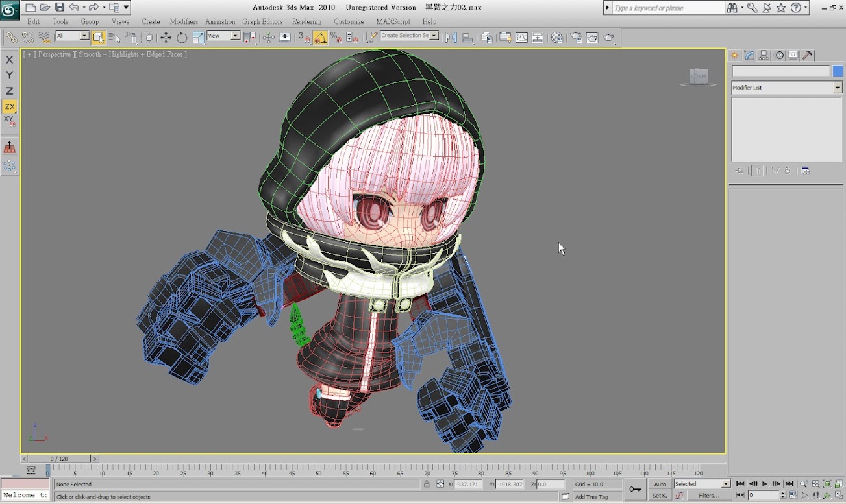The height and width of the screenshot is (504, 846).
Task: Click Bind to Space Warp tool
Action: [44, 38]
